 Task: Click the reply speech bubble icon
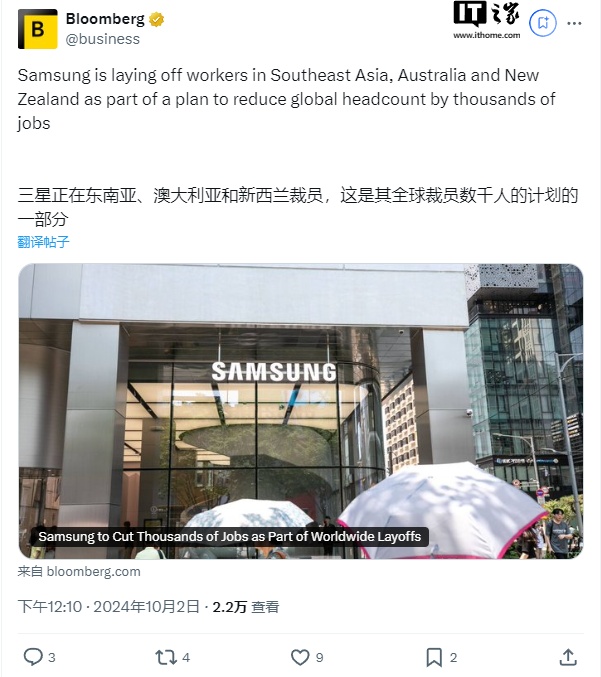click(33, 657)
